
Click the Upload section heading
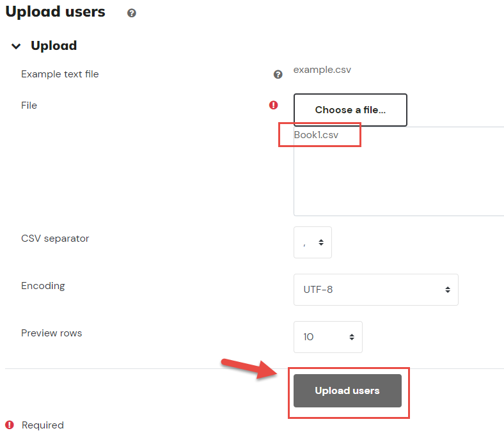(x=54, y=45)
